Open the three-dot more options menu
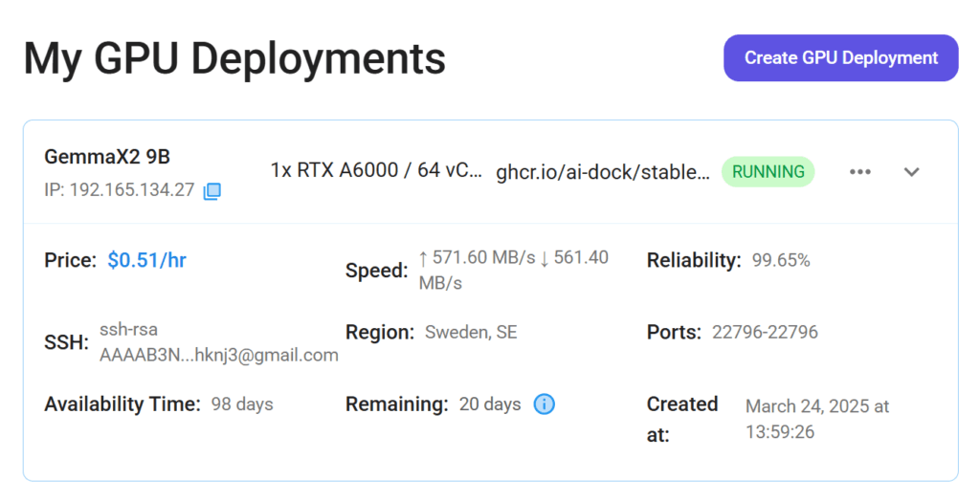This screenshot has height=502, width=980. coord(859,172)
